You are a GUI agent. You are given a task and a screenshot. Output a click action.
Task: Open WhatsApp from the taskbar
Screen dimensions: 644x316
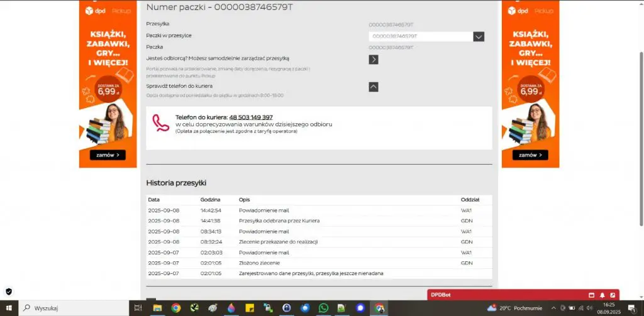pos(324,308)
